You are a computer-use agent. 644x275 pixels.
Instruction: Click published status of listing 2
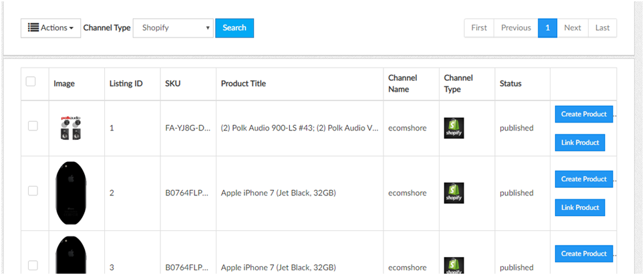[516, 193]
